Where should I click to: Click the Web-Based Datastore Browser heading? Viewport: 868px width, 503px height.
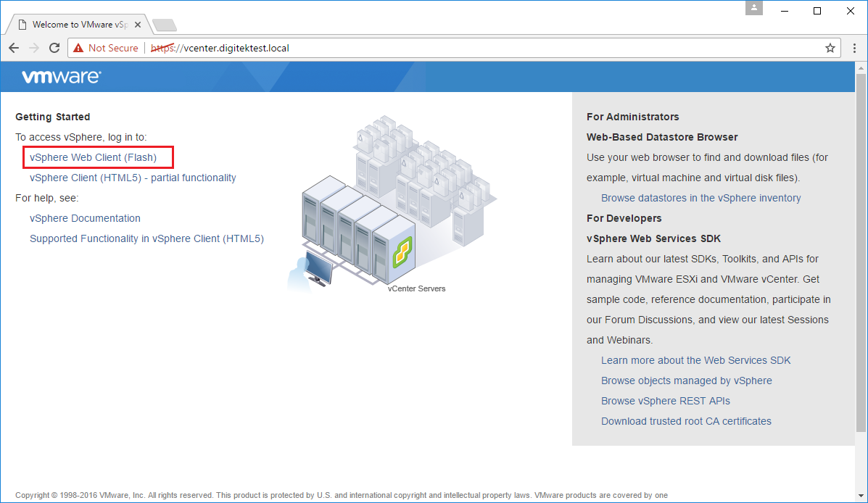click(662, 137)
